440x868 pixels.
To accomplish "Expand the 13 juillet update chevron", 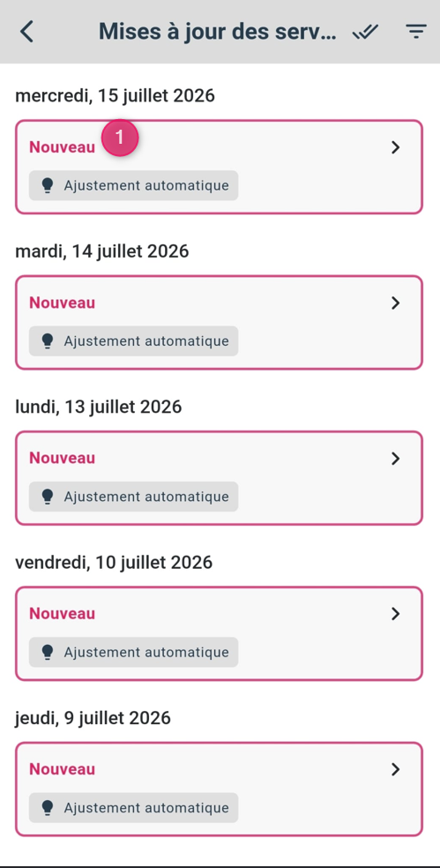I will click(x=395, y=459).
